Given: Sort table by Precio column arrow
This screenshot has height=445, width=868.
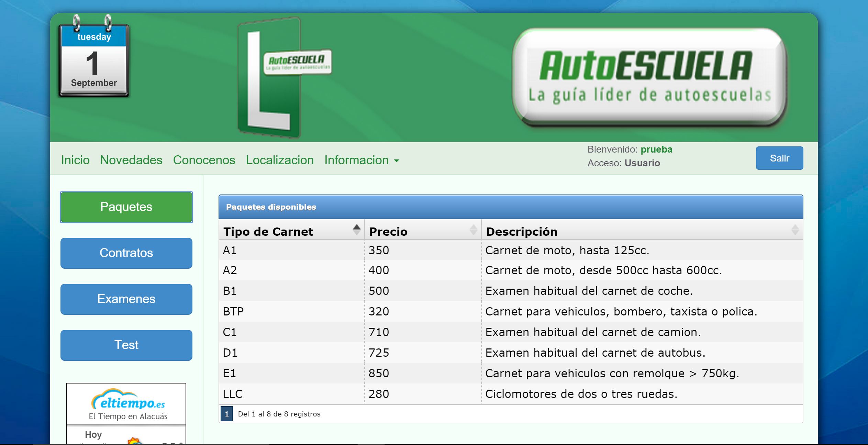Looking at the screenshot, I should tap(473, 230).
